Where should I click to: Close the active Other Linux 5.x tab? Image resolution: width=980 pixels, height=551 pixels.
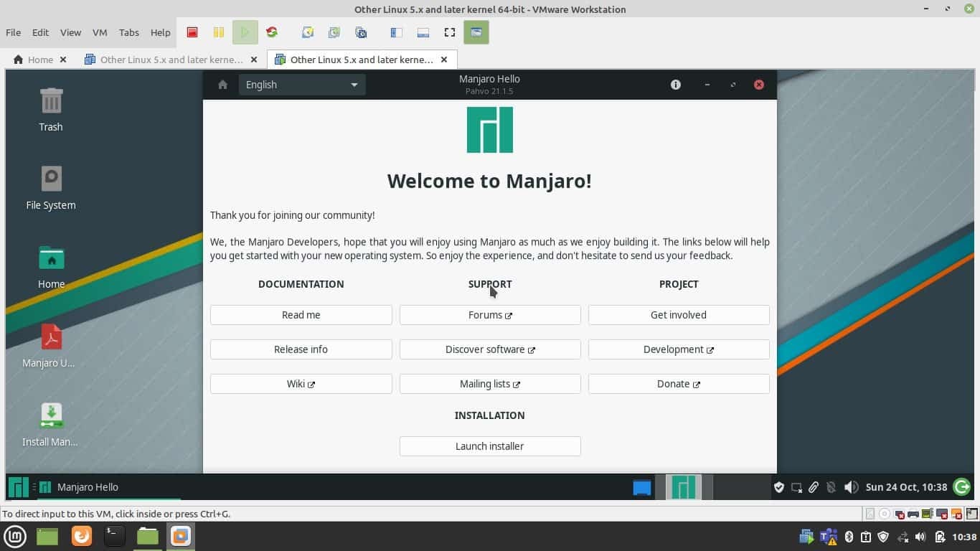[444, 60]
